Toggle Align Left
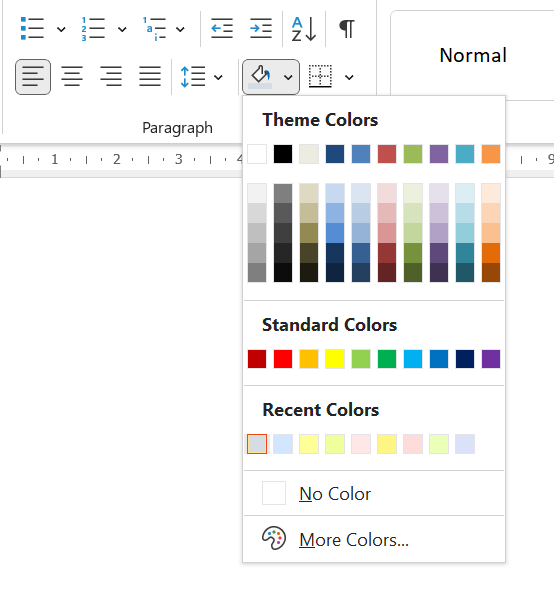Viewport: 554px width, 590px height. coord(33,77)
